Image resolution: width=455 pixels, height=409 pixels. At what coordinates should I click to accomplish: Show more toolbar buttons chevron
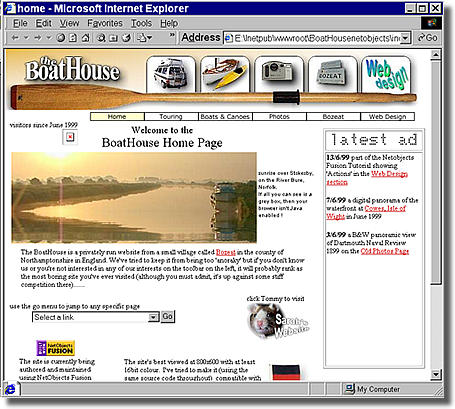pos(172,35)
